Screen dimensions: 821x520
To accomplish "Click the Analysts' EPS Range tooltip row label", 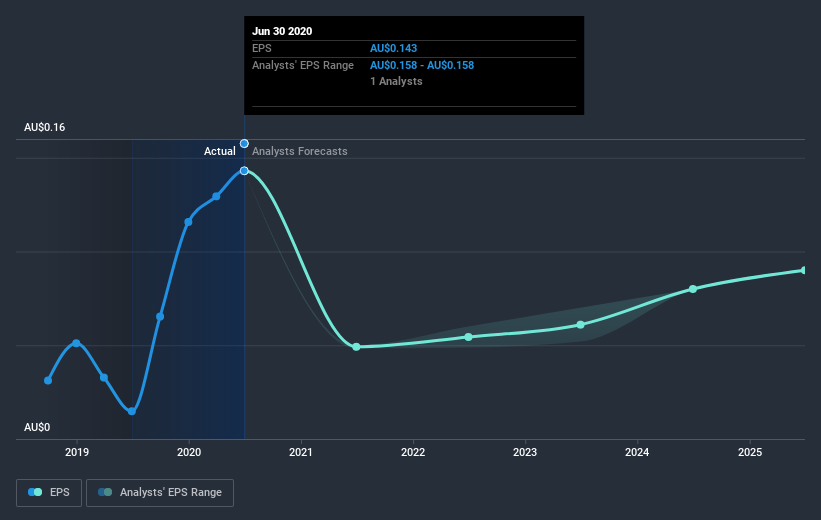I will [x=303, y=65].
